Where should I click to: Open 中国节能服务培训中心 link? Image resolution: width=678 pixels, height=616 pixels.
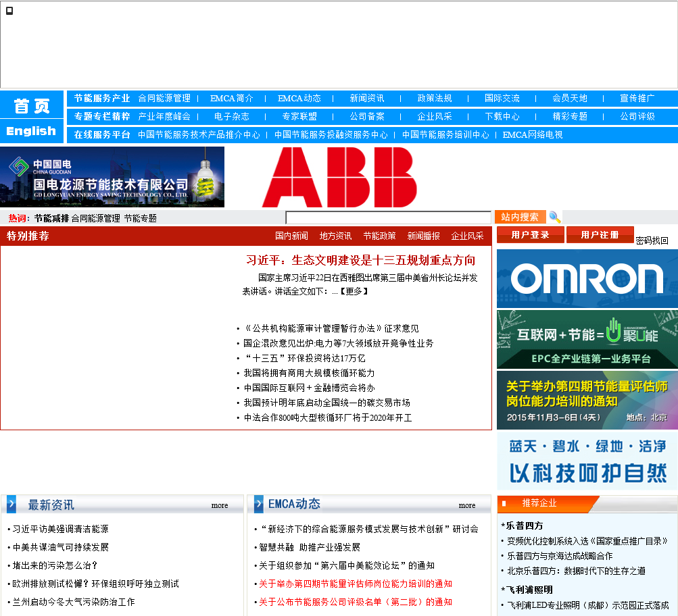[445, 135]
